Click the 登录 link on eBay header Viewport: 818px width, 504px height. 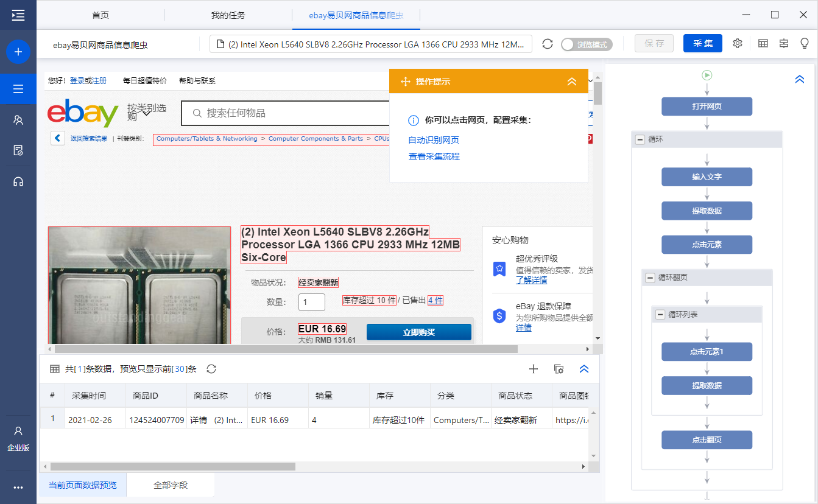coord(77,80)
